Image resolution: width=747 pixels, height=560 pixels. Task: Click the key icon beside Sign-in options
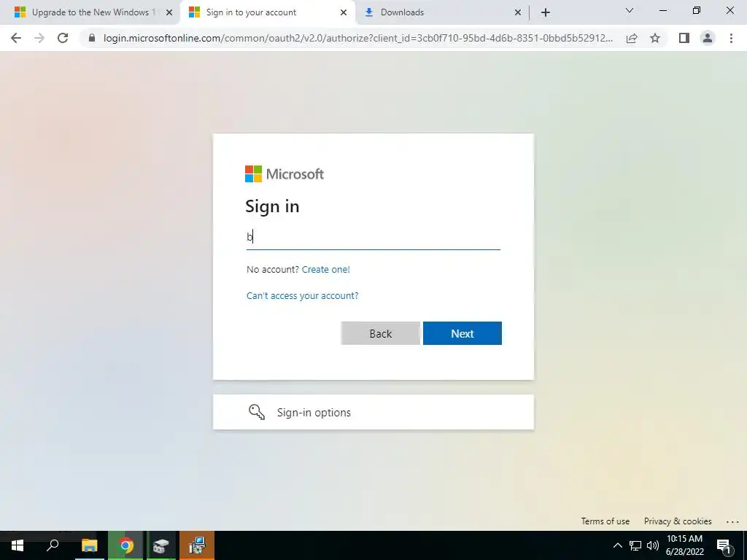click(x=257, y=412)
